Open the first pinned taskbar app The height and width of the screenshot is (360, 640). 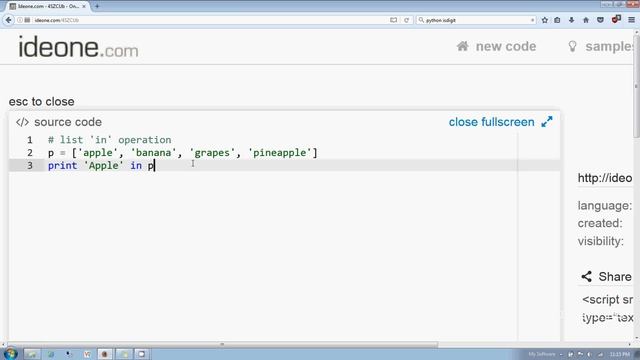[x=31, y=354]
